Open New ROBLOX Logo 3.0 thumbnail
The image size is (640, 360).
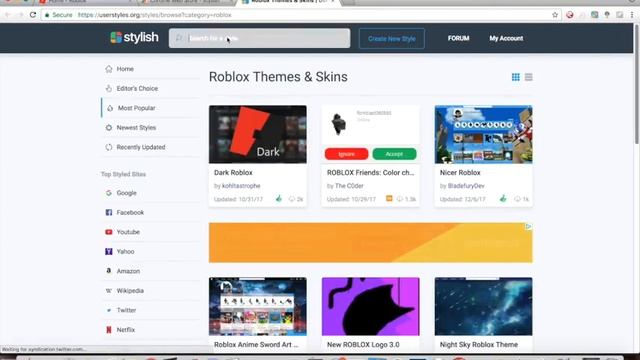tap(371, 307)
